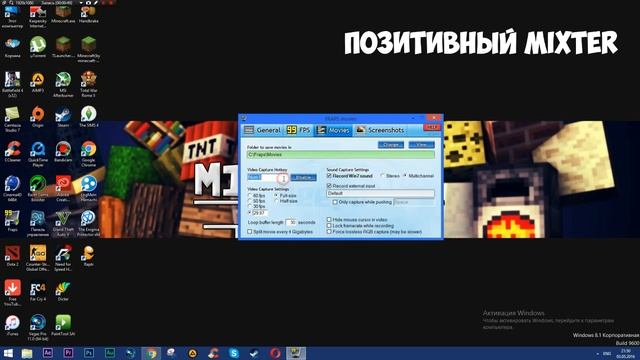This screenshot has width=640, height=360.
Task: Enable Only capture while pushing
Action: 335,202
